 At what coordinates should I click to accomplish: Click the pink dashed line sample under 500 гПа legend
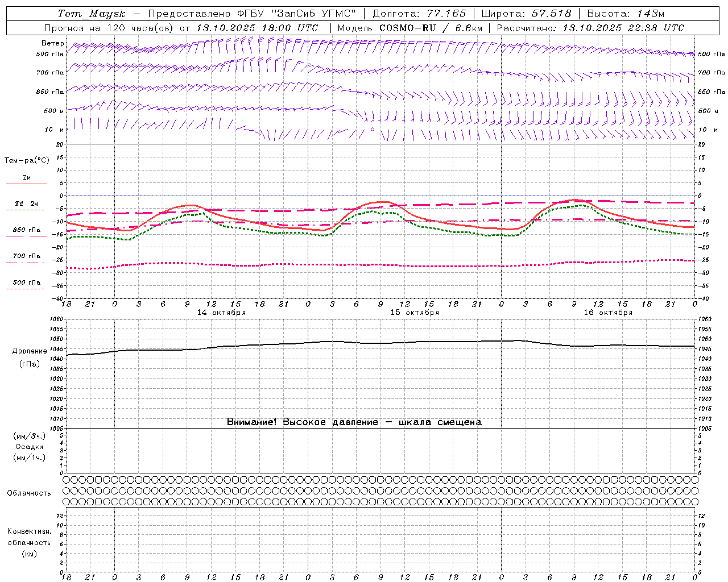pos(26,289)
